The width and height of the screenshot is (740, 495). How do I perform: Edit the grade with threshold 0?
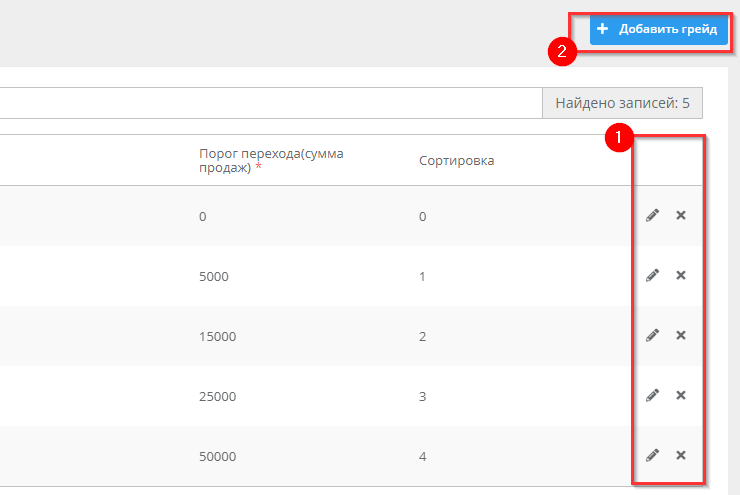[652, 215]
